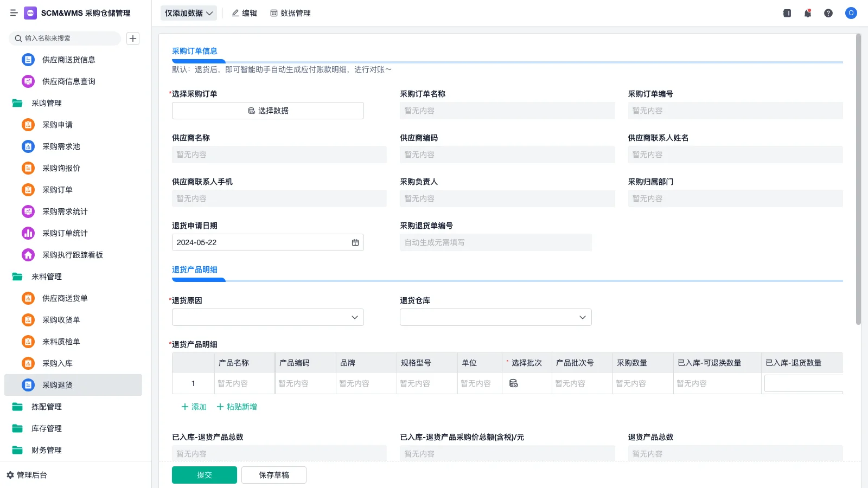Click the 供应商送货单 item icon

[28, 298]
